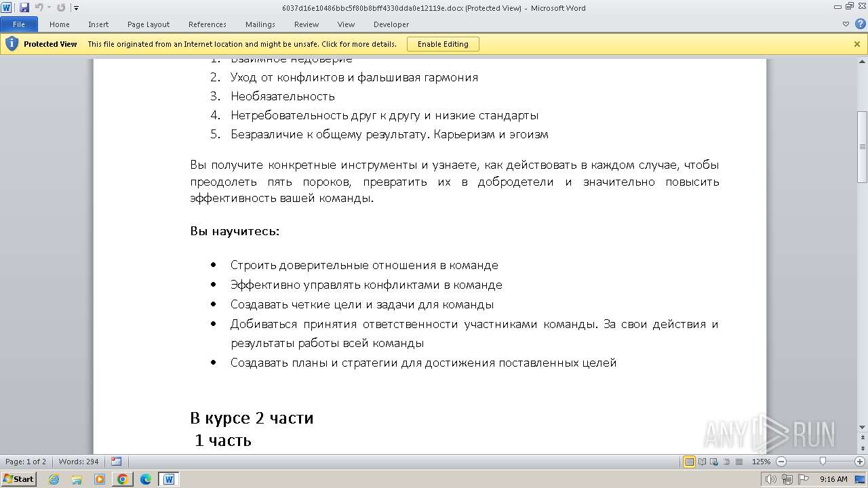Select Draft view icon
The image size is (868, 488).
click(738, 462)
